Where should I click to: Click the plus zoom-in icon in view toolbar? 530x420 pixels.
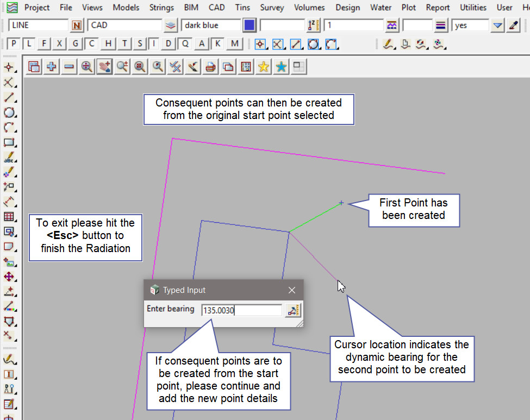coord(52,67)
